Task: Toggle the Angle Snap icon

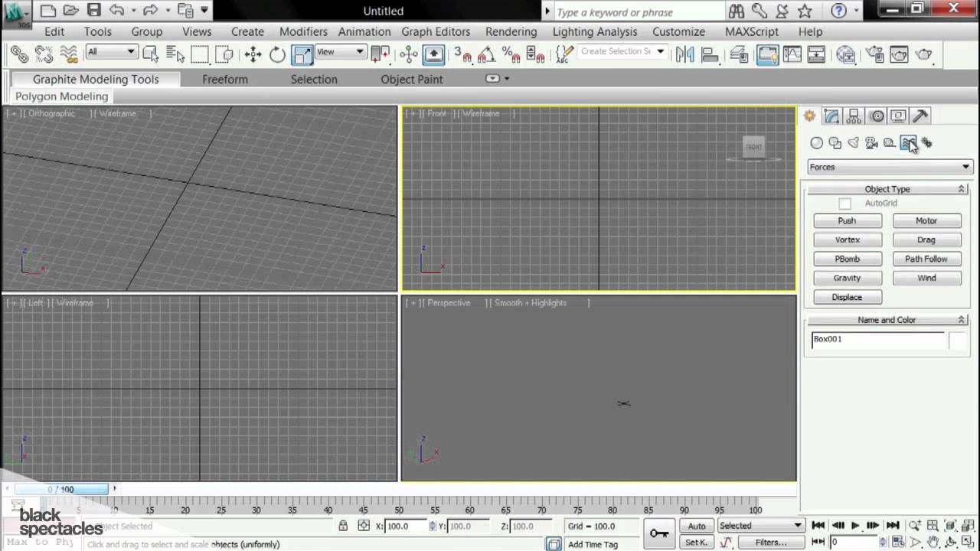Action: 486,54
